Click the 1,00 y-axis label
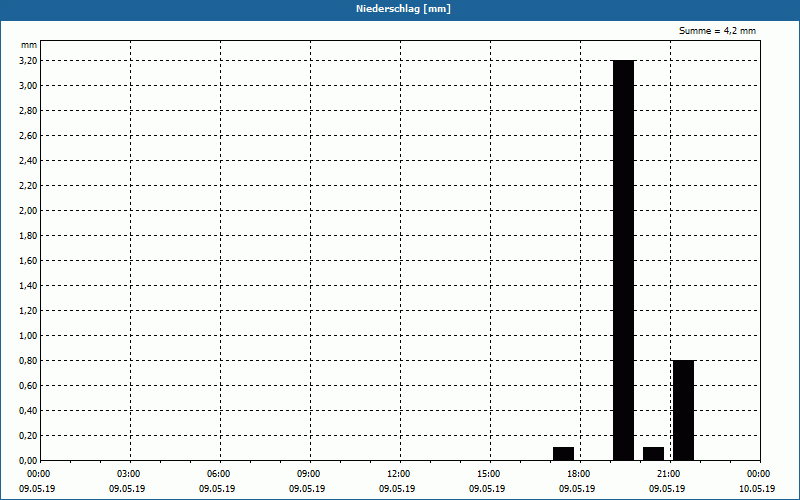 28,336
